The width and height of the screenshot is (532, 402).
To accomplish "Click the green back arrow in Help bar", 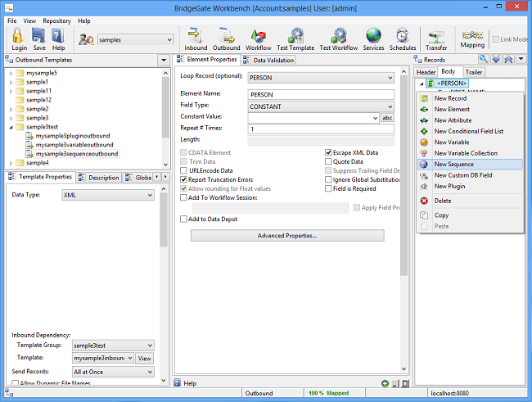I will (385, 384).
